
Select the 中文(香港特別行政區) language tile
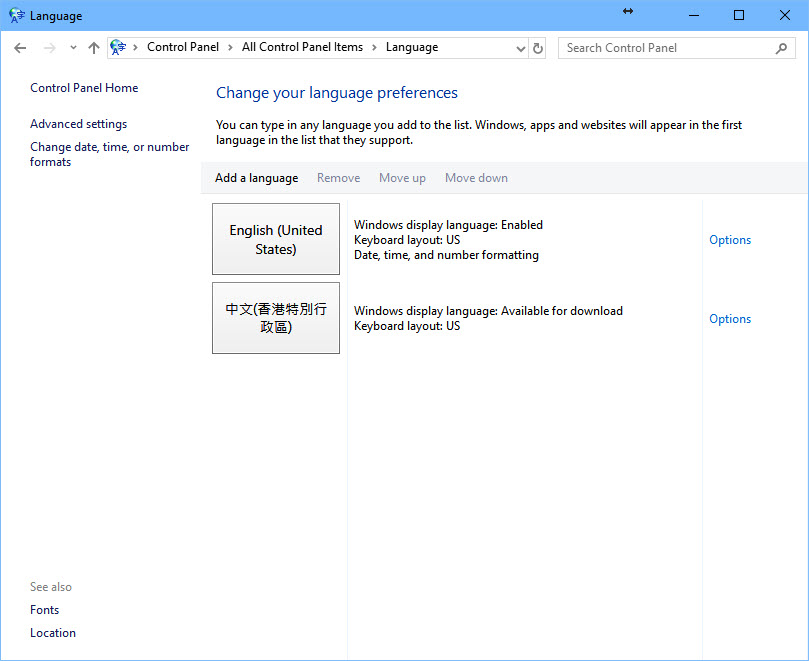[x=276, y=318]
